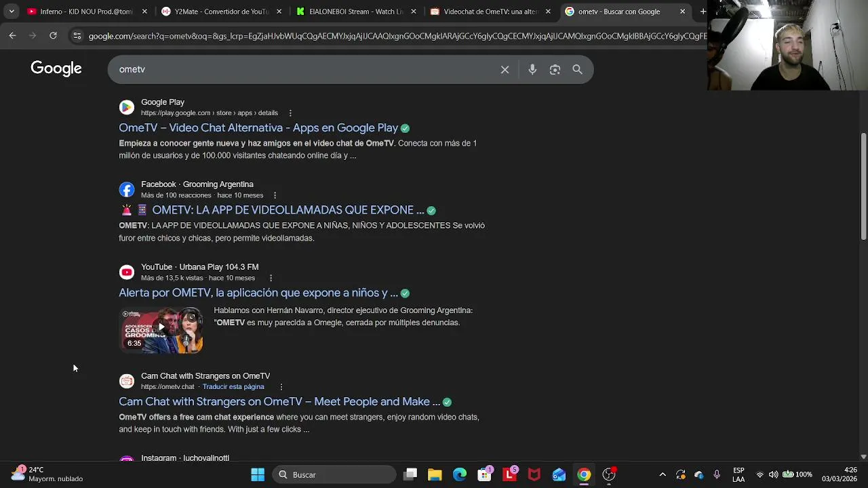Viewport: 868px width, 488px height.
Task: Open new tab with plus button
Action: [703, 12]
